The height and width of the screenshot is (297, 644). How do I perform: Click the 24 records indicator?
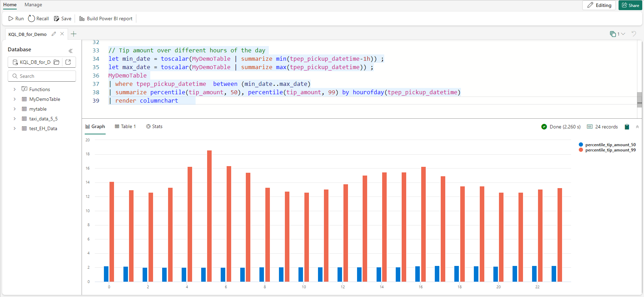point(603,127)
